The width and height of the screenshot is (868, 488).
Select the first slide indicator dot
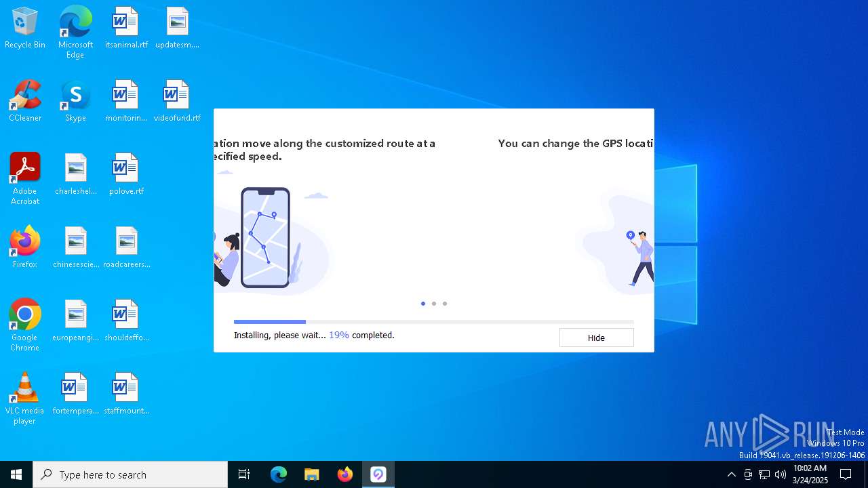(423, 304)
